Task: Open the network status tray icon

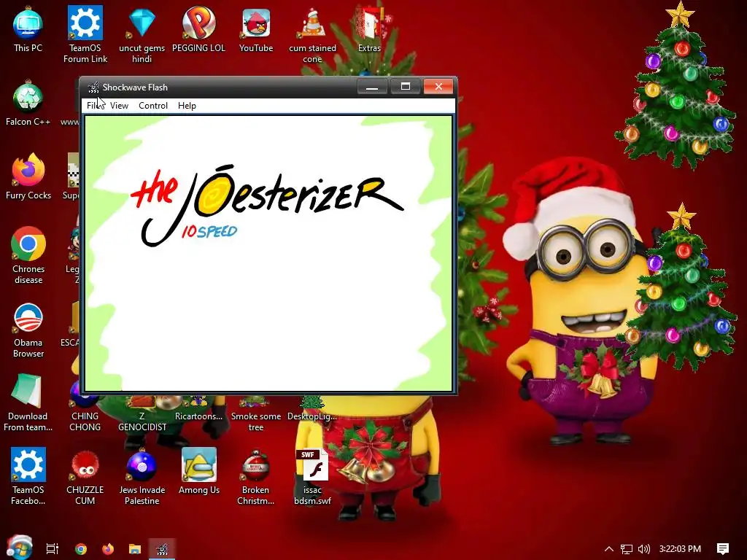Action: coord(627,548)
